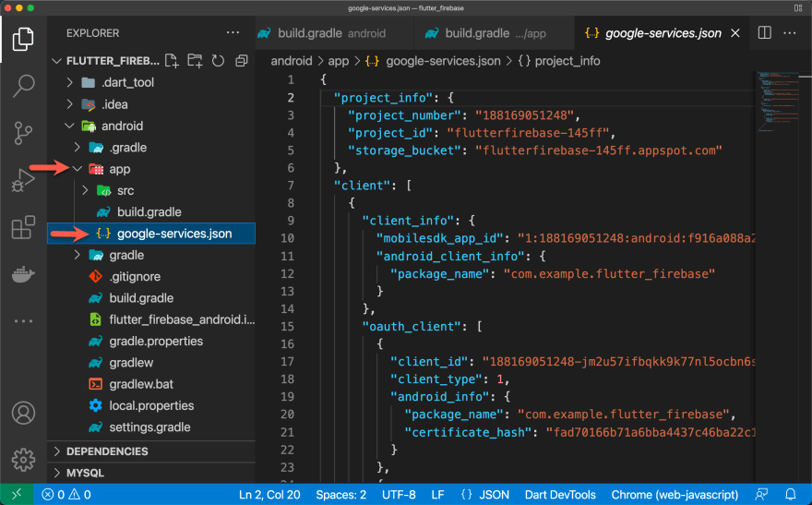
Task: Collapse the FLUTTER_FIREB... project root
Action: coord(57,61)
